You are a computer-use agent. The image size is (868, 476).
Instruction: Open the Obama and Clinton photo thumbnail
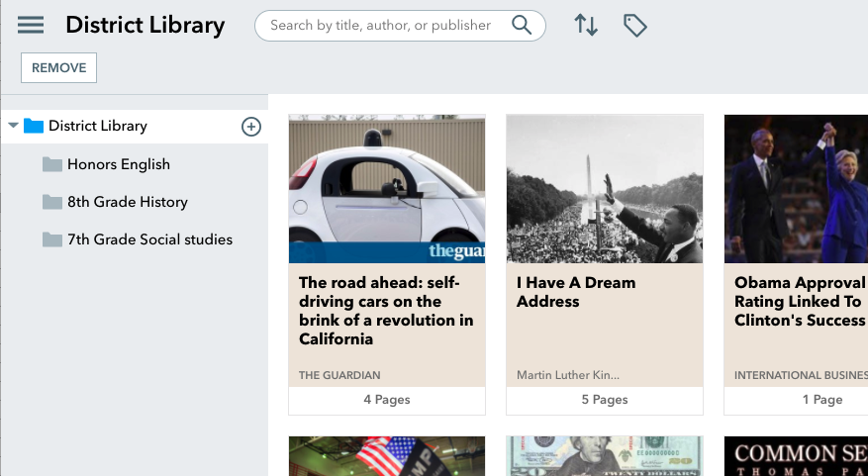click(x=796, y=189)
